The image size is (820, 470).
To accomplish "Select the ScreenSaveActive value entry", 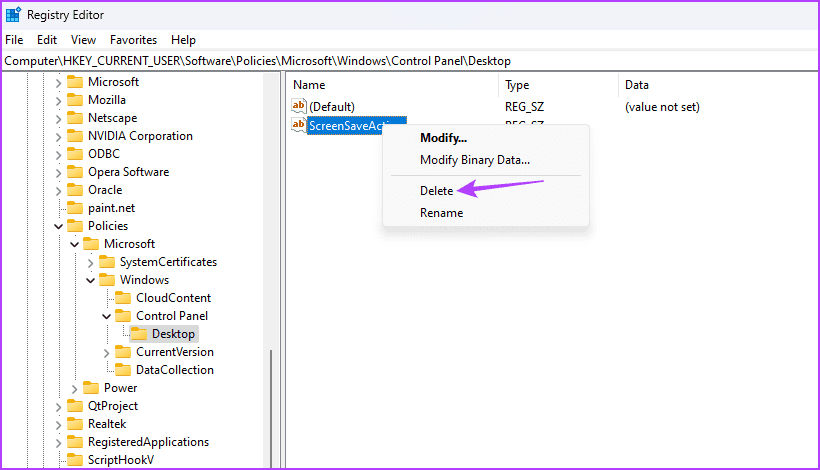I will pos(356,125).
